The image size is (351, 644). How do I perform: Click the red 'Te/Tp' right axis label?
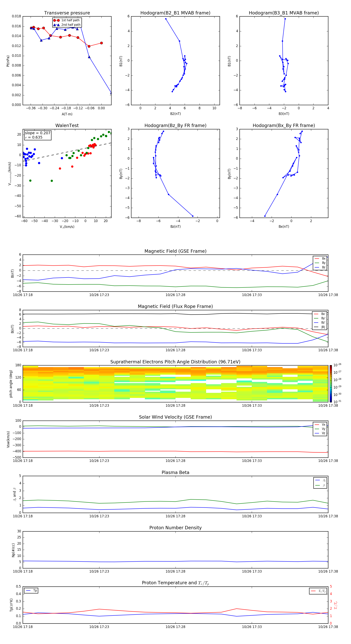point(336,605)
